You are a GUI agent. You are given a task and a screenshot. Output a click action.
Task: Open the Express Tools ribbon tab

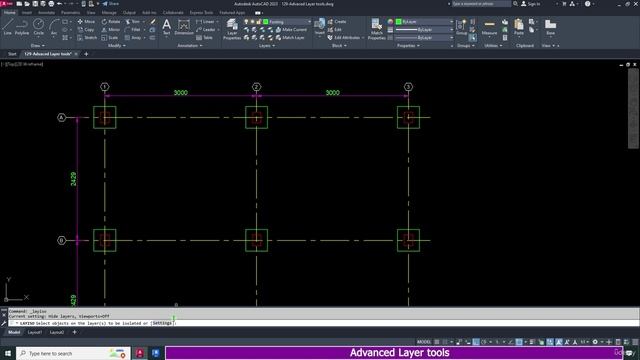pyautogui.click(x=201, y=13)
